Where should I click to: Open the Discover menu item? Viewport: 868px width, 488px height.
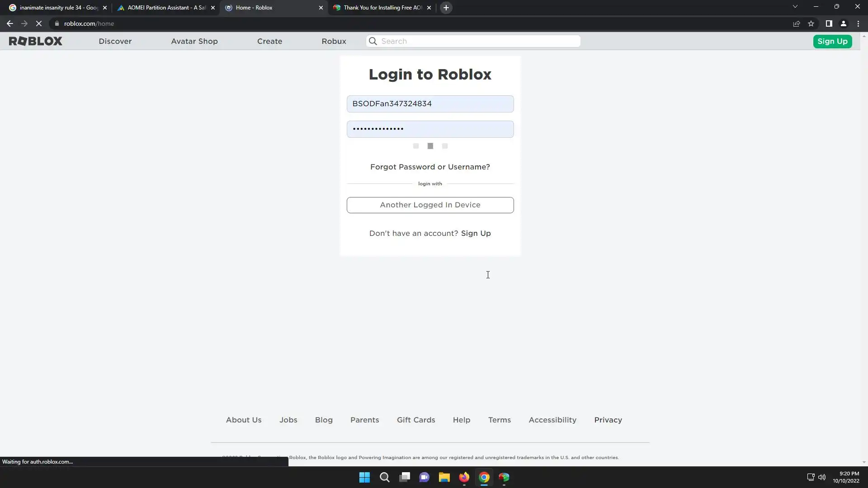pyautogui.click(x=115, y=41)
